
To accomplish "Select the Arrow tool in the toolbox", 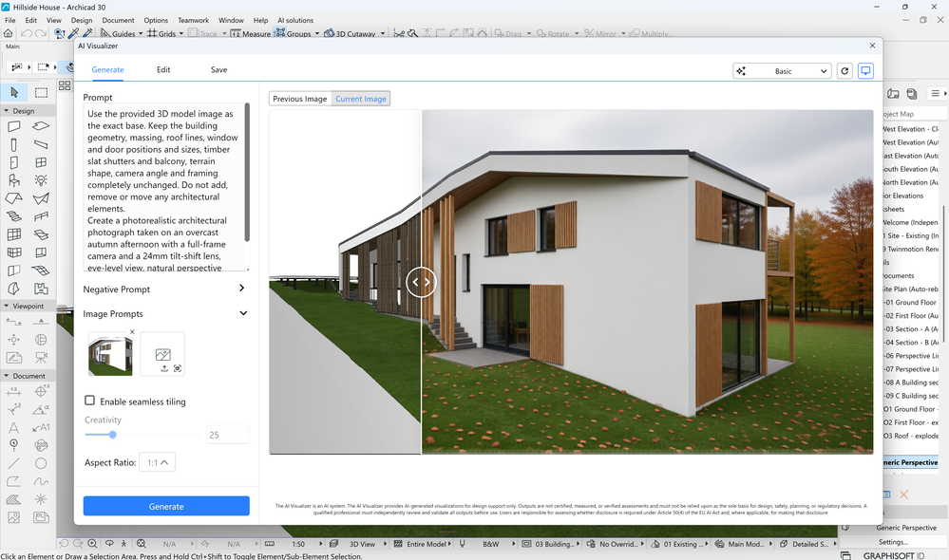I will 14,92.
